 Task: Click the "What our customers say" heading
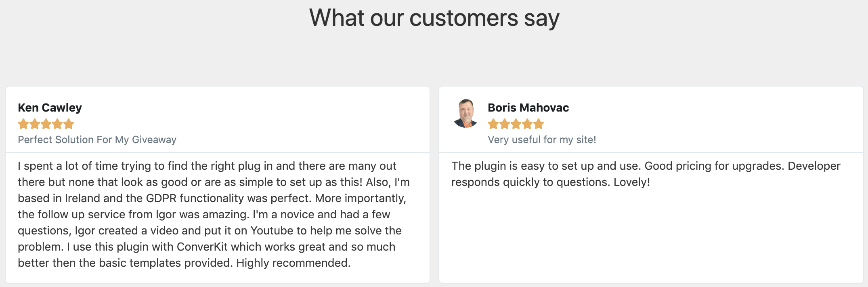pyautogui.click(x=434, y=18)
